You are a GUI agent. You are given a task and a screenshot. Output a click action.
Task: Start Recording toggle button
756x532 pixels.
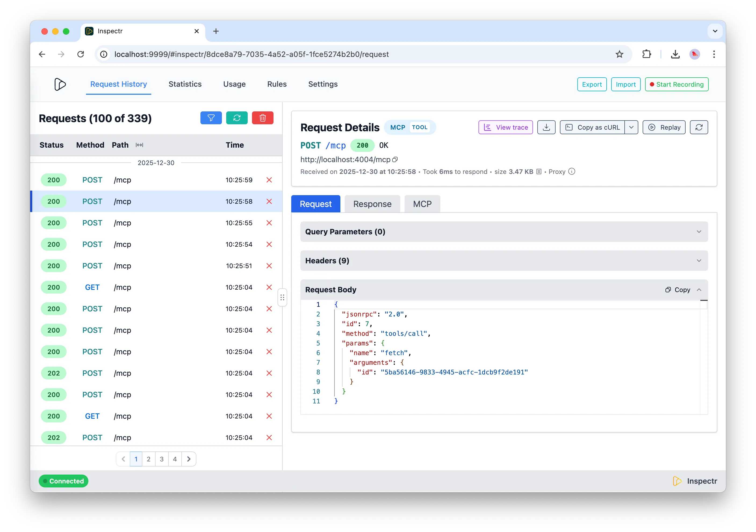pos(676,84)
